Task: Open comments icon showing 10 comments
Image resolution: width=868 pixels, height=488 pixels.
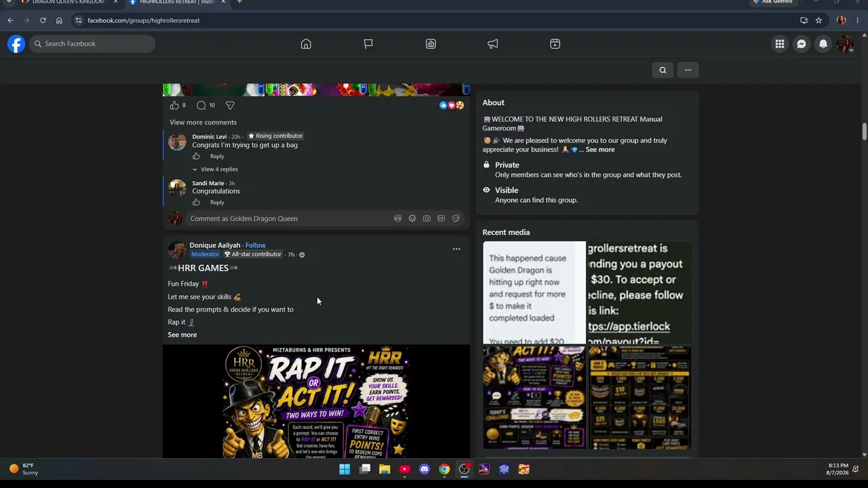Action: pyautogui.click(x=201, y=105)
